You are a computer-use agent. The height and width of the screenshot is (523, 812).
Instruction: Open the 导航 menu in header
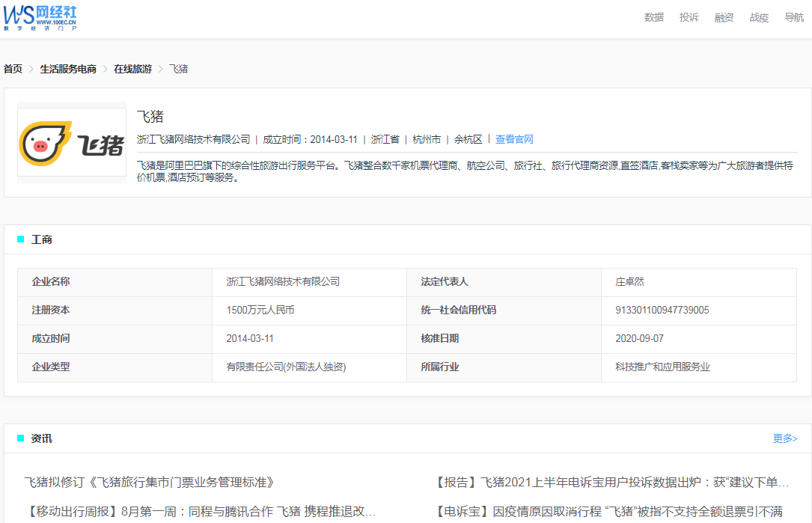(793, 18)
